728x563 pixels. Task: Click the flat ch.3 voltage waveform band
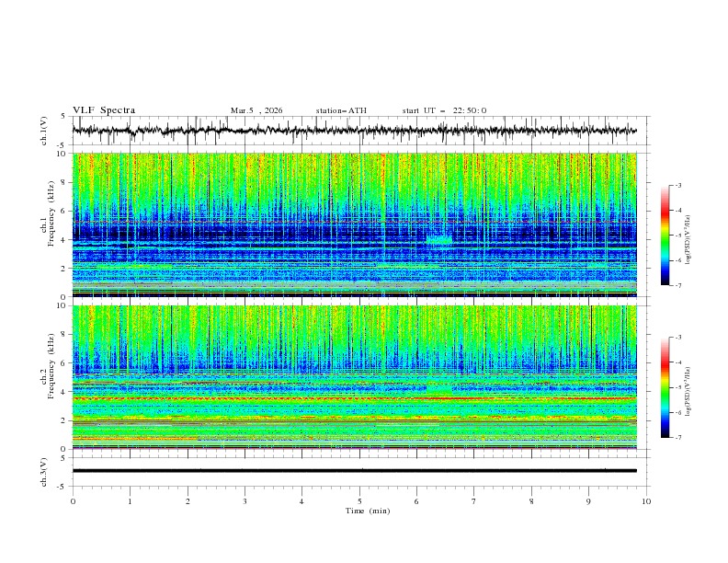pos(354,471)
